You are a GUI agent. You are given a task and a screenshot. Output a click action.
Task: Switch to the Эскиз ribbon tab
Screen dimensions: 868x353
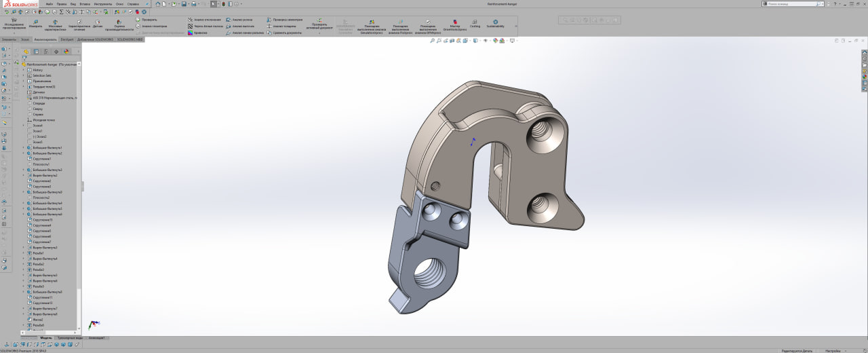[x=25, y=40]
